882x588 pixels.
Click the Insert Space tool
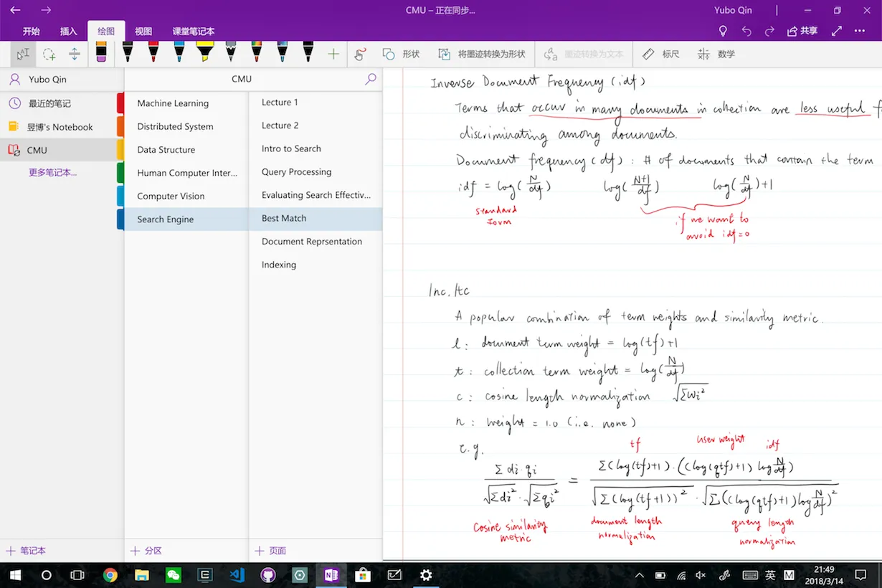click(x=75, y=54)
